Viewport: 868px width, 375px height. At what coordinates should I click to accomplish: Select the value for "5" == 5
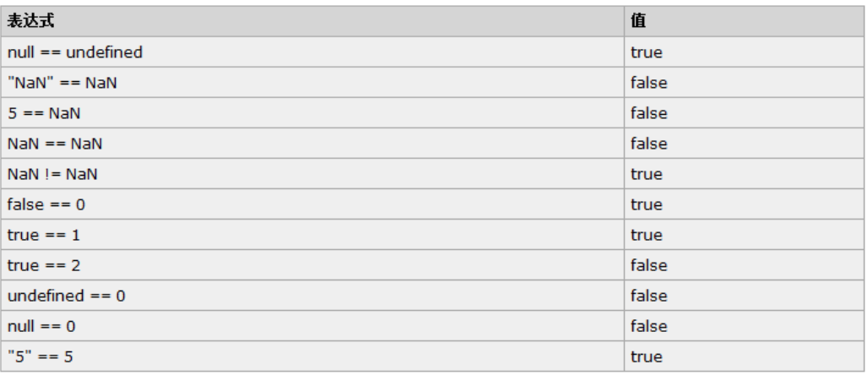646,356
